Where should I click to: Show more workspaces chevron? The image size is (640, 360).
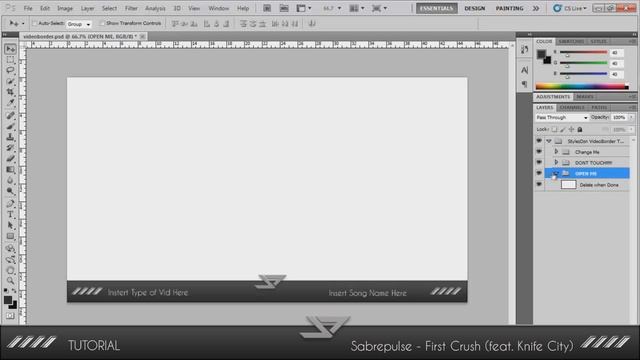coord(536,8)
